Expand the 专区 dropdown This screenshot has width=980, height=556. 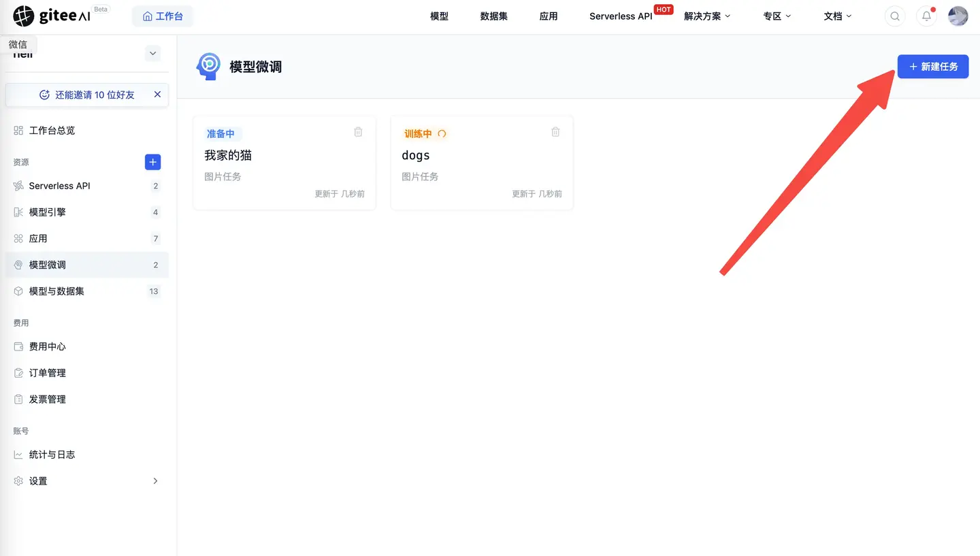(x=777, y=16)
